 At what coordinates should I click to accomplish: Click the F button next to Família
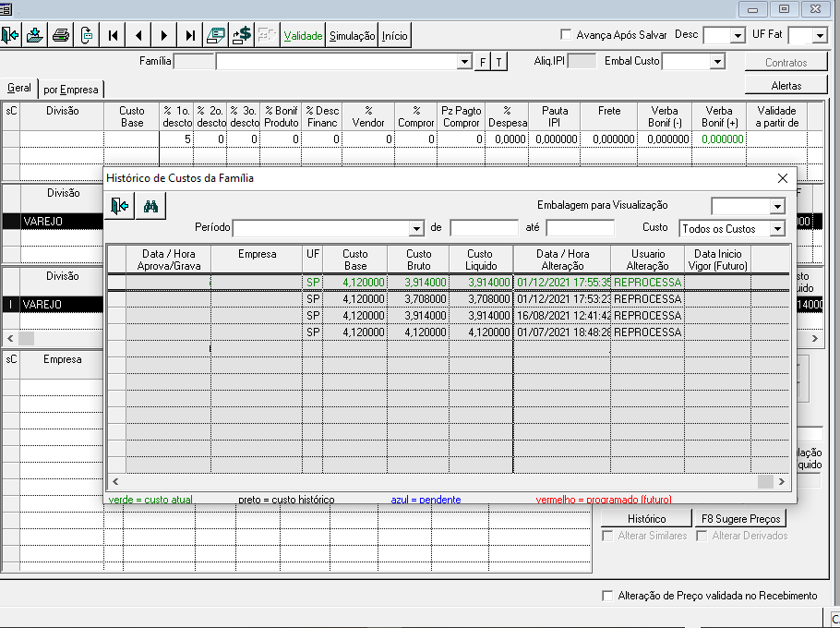point(483,62)
